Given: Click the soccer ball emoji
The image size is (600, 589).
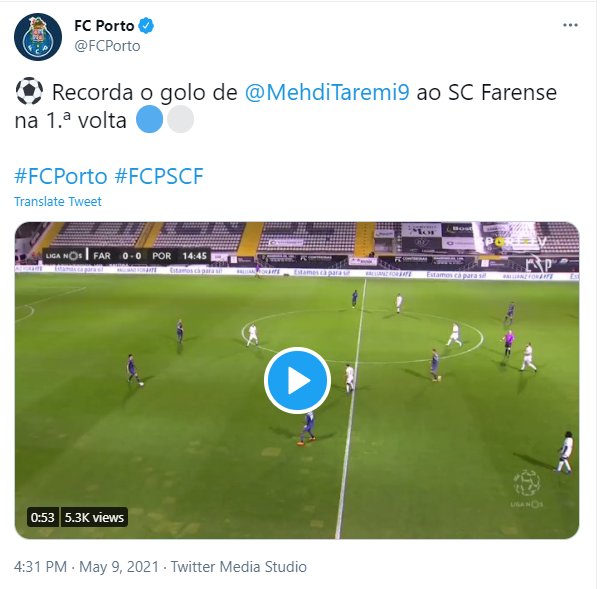Looking at the screenshot, I should pyautogui.click(x=29, y=94).
